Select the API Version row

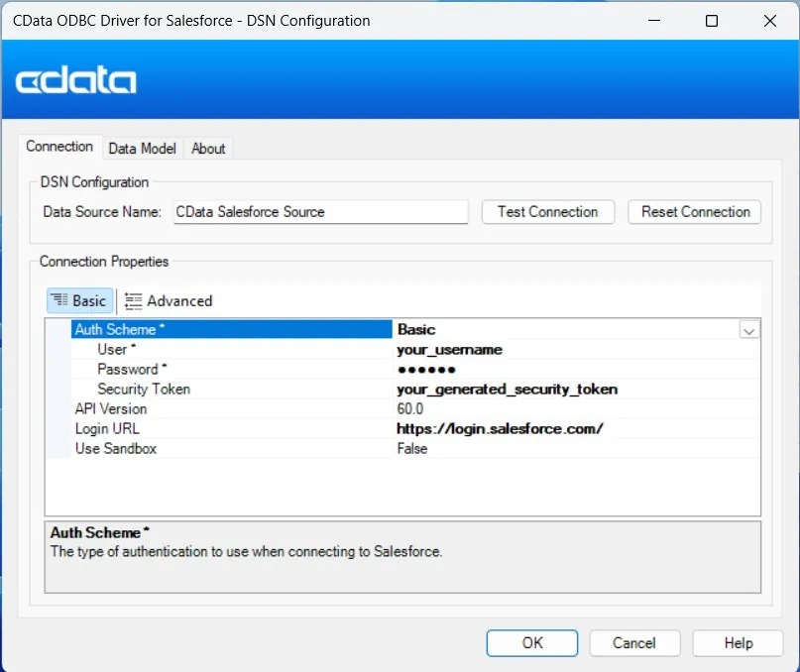[x=111, y=408]
